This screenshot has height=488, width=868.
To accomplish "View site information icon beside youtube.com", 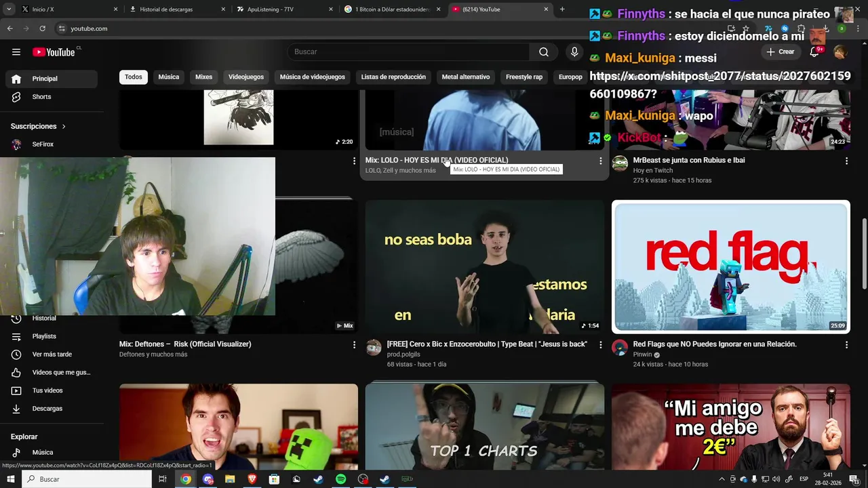I will click(62, 28).
